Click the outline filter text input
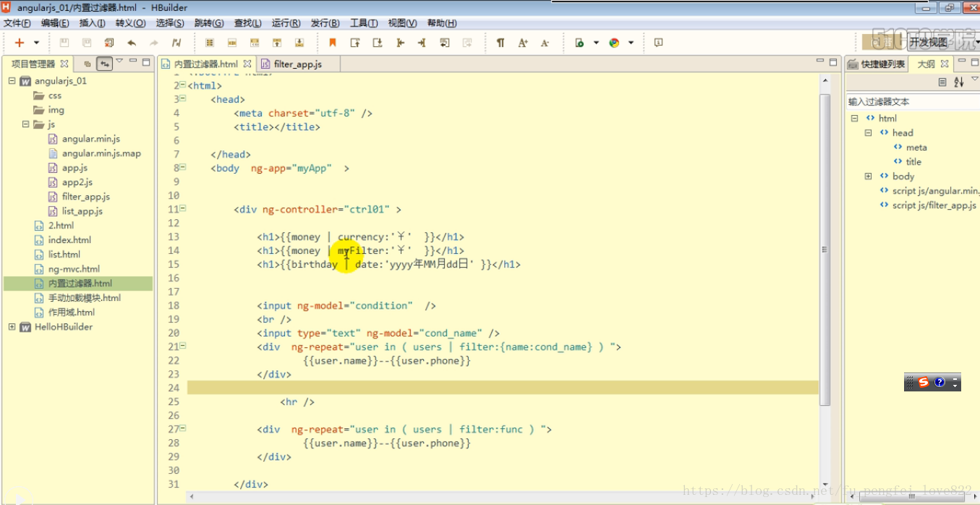Screen dimensions: 980x505 (x=913, y=102)
